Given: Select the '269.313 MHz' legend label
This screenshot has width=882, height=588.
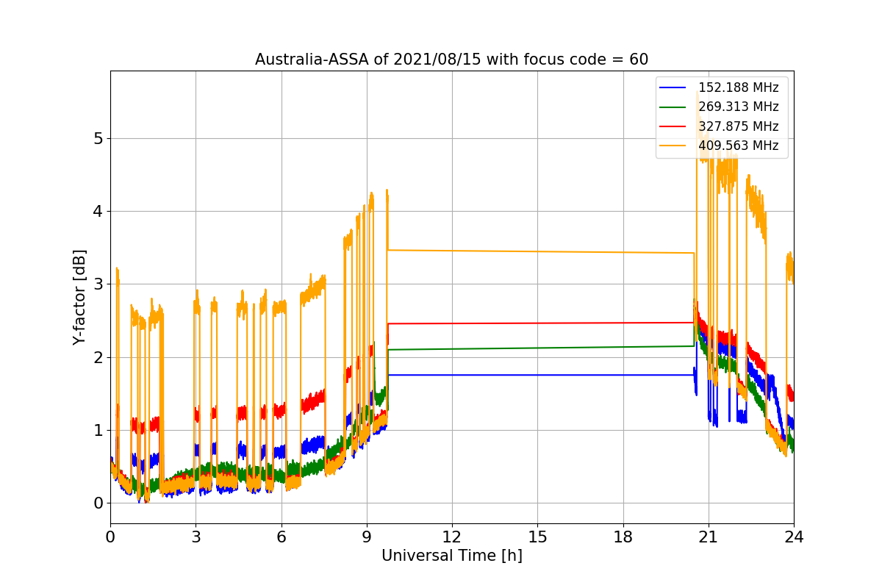Looking at the screenshot, I should (x=738, y=107).
